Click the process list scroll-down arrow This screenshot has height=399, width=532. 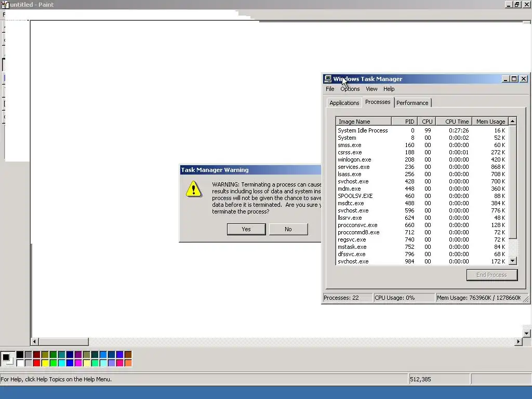pyautogui.click(x=513, y=261)
